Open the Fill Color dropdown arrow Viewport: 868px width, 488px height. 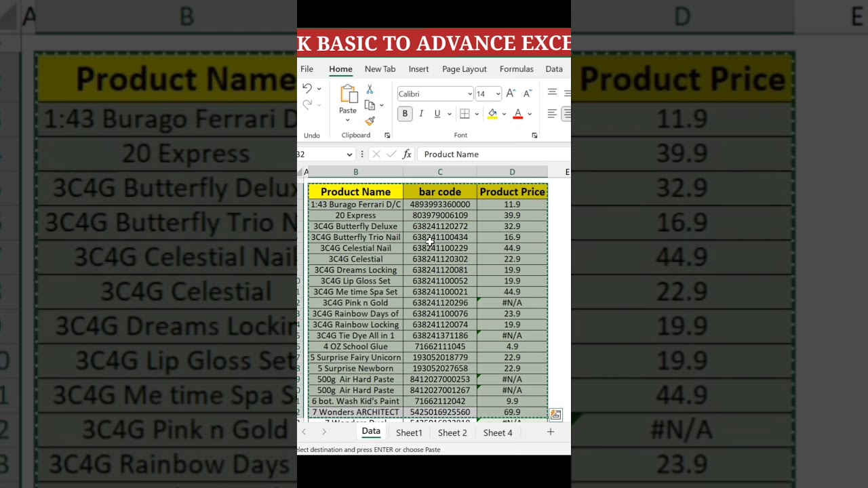504,114
